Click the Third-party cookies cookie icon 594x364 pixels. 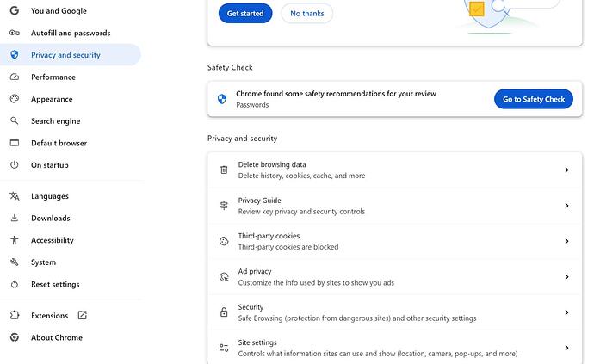pyautogui.click(x=224, y=242)
